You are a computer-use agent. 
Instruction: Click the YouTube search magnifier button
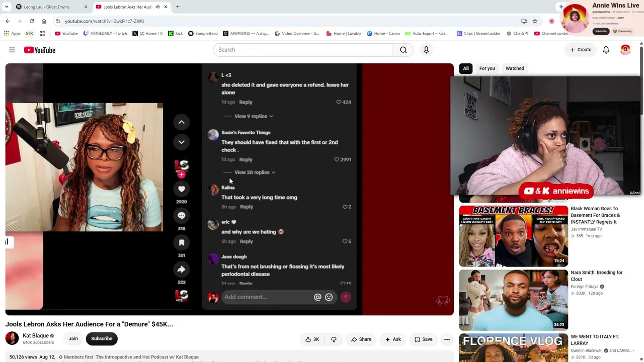pos(404,50)
